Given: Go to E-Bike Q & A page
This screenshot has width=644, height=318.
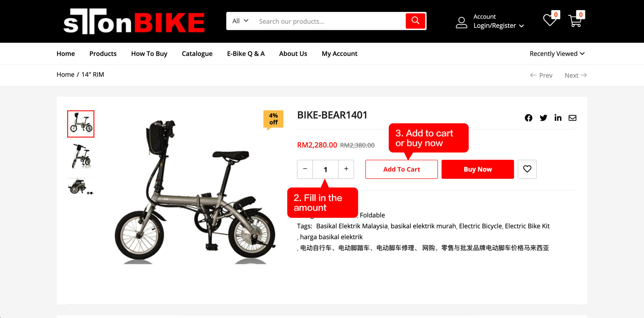Looking at the screenshot, I should click(x=246, y=54).
